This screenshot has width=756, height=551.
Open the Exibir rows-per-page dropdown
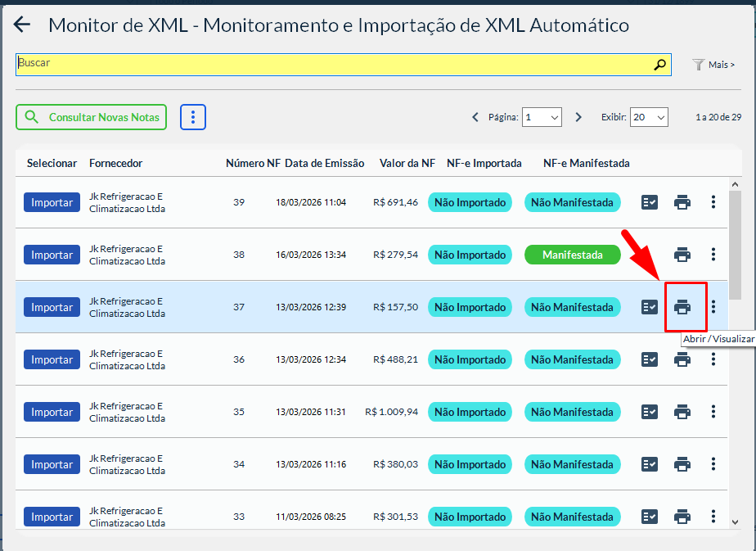tap(650, 117)
